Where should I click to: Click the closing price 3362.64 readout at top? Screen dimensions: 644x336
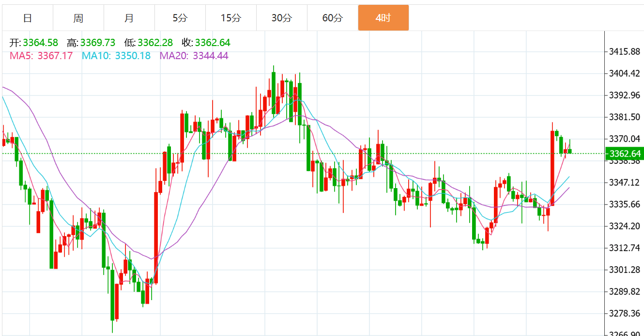pos(213,43)
